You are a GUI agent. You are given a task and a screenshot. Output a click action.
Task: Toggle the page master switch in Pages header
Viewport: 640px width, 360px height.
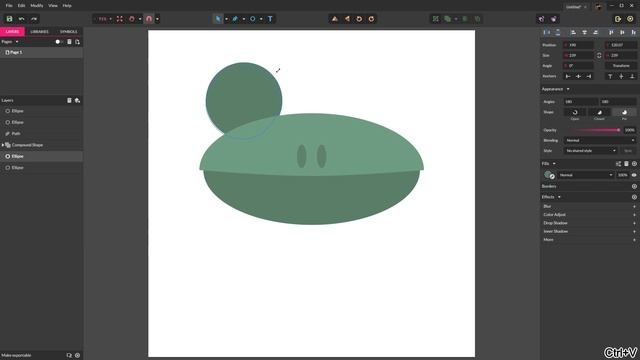click(58, 42)
